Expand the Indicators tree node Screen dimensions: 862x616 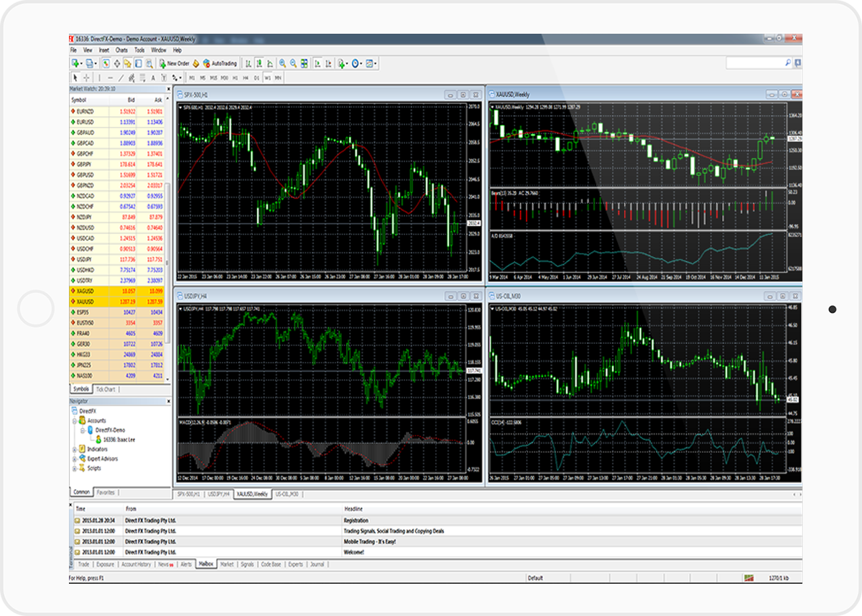click(75, 449)
